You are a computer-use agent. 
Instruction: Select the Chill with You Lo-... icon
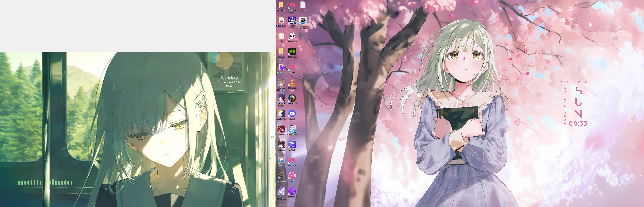tap(281, 100)
